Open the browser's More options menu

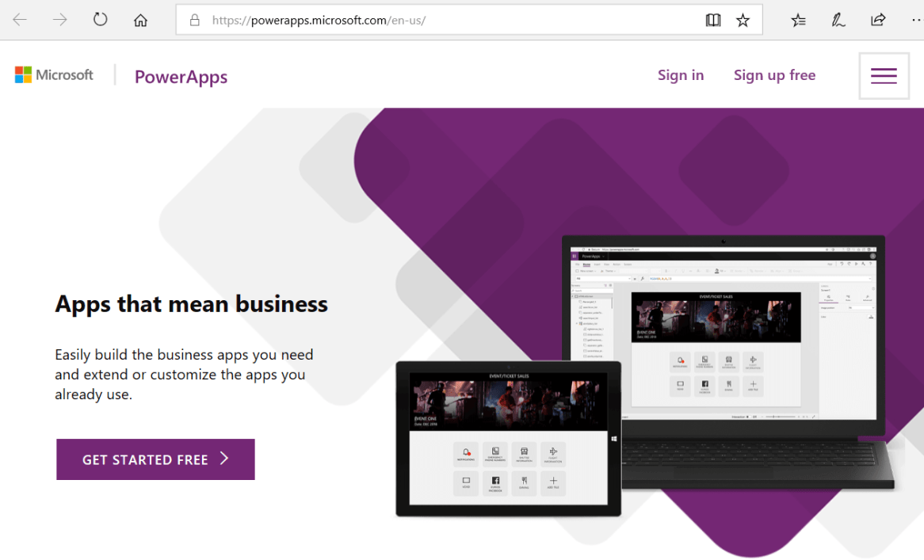(917, 20)
